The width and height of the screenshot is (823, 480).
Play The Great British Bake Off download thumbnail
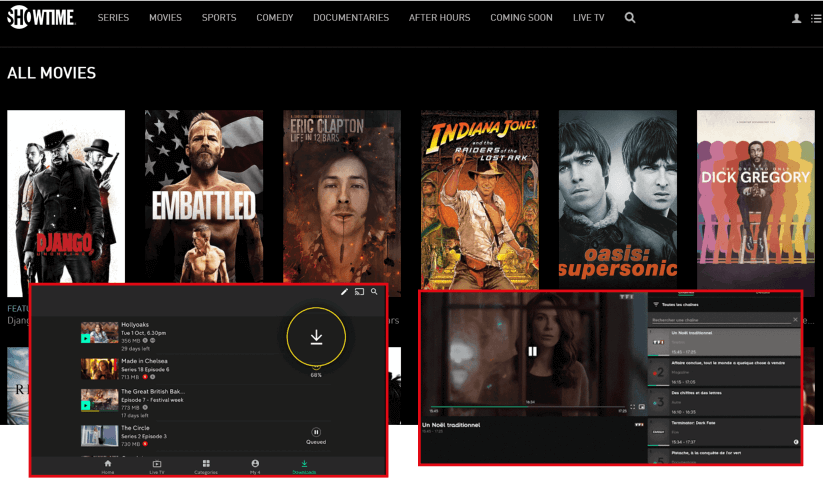[x=99, y=400]
